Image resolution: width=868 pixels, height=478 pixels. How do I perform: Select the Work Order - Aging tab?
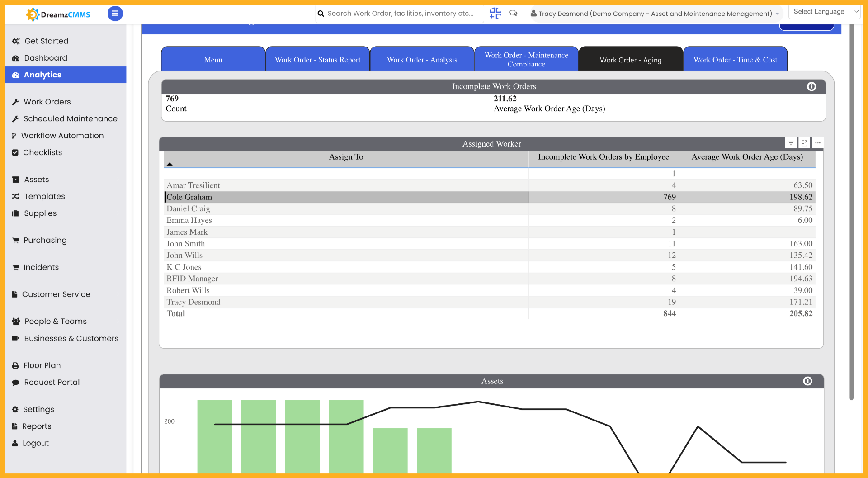pos(631,59)
